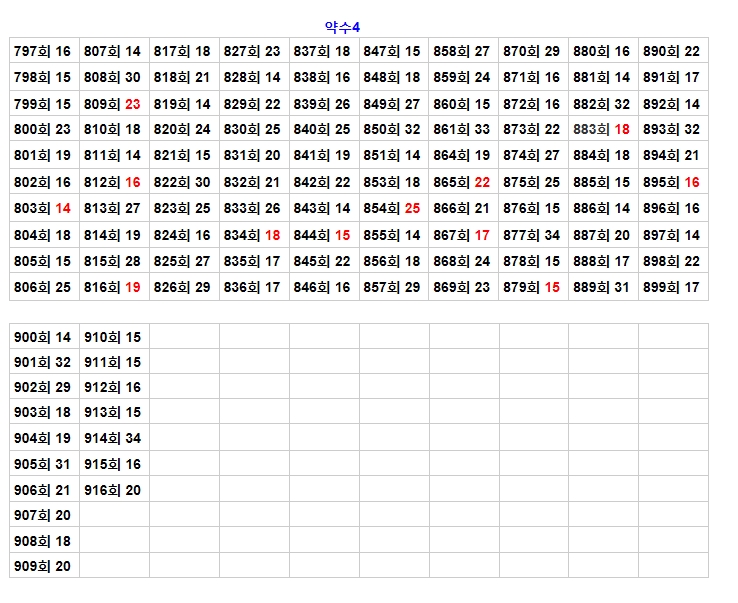
Task: Click the 879회 cell with red 15
Action: point(533,287)
